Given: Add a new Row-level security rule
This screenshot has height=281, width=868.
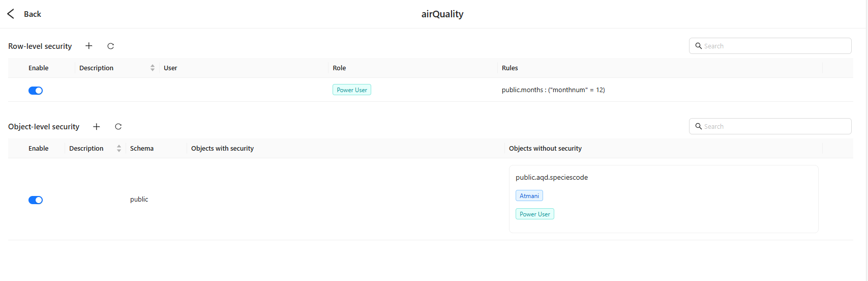Looking at the screenshot, I should click(89, 46).
